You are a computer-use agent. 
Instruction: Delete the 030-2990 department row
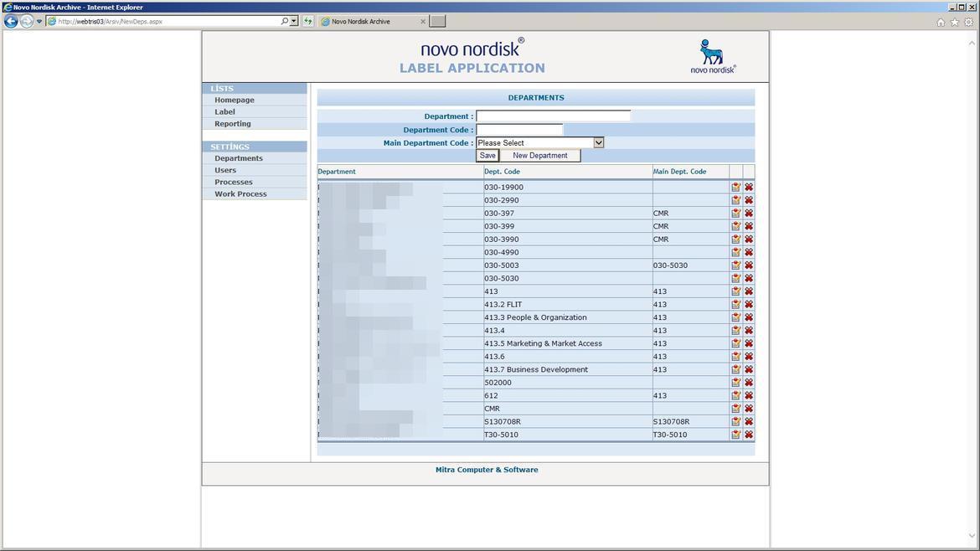click(x=749, y=200)
